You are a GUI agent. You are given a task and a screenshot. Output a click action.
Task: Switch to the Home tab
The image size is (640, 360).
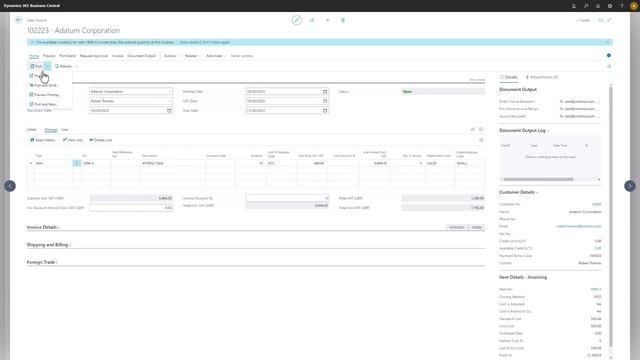33,56
